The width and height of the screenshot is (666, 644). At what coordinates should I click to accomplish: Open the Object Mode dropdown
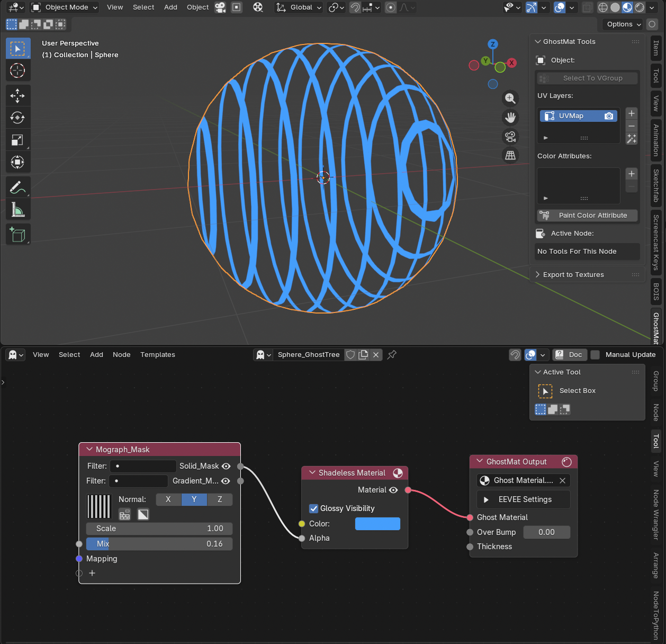[x=65, y=7]
